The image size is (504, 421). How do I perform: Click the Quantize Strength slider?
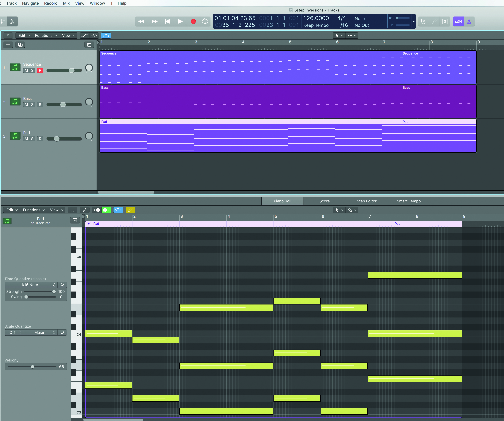[40, 292]
